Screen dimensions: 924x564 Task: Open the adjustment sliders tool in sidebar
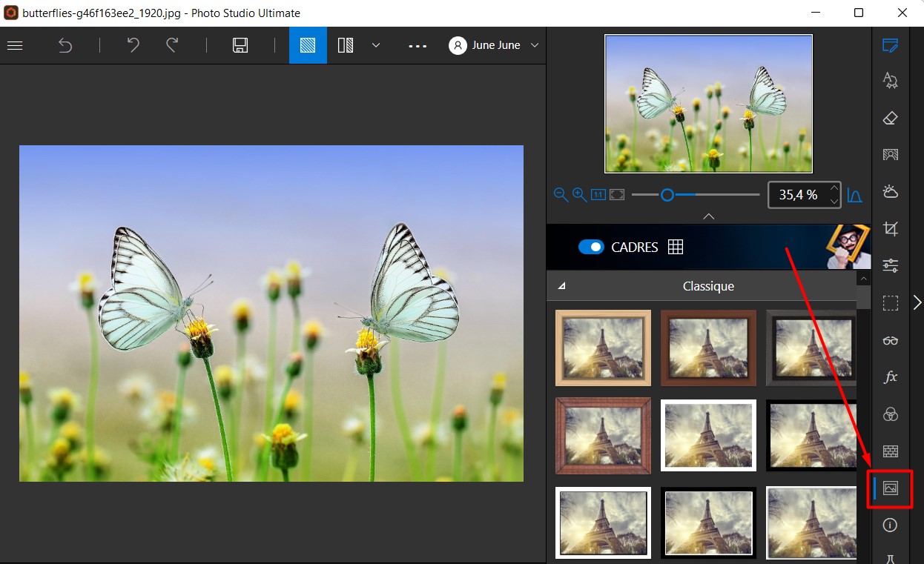[891, 265]
